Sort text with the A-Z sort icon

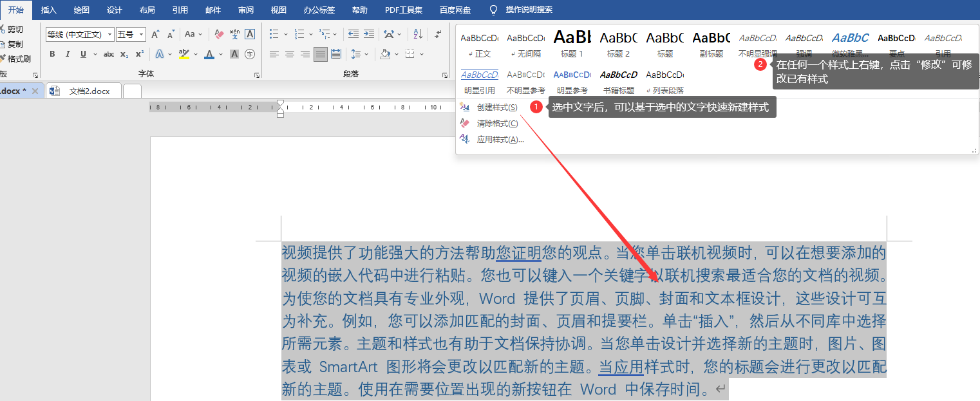coord(418,35)
